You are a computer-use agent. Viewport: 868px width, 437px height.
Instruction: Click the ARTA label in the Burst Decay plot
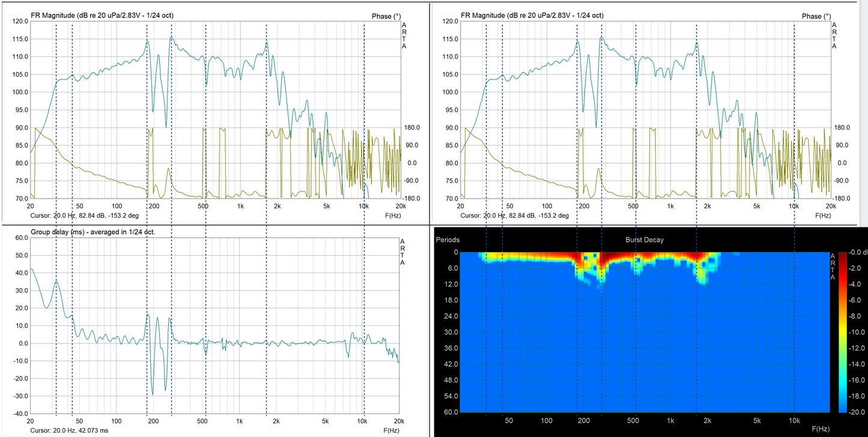832,267
